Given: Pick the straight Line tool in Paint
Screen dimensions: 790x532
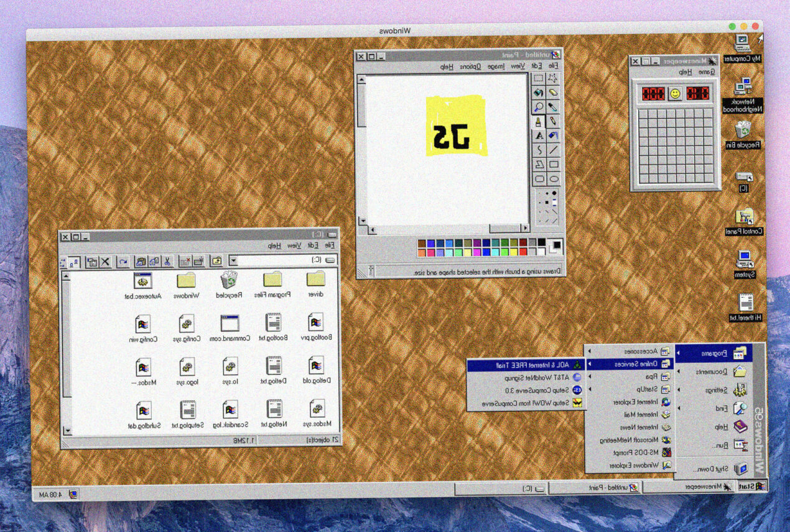Looking at the screenshot, I should (553, 150).
